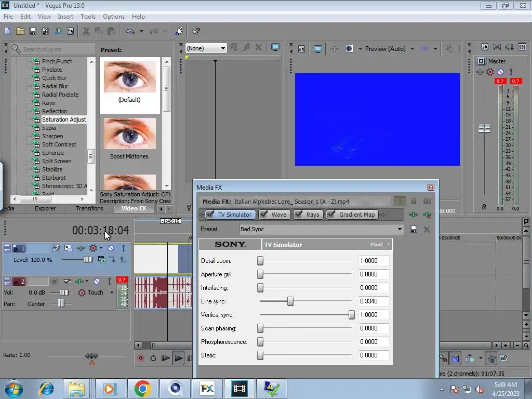This screenshot has height=399, width=532.
Task: Select the Sharpen video effect
Action: [52, 136]
